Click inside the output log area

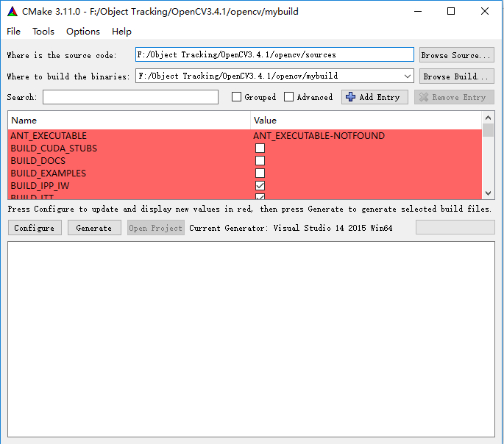tap(251, 340)
